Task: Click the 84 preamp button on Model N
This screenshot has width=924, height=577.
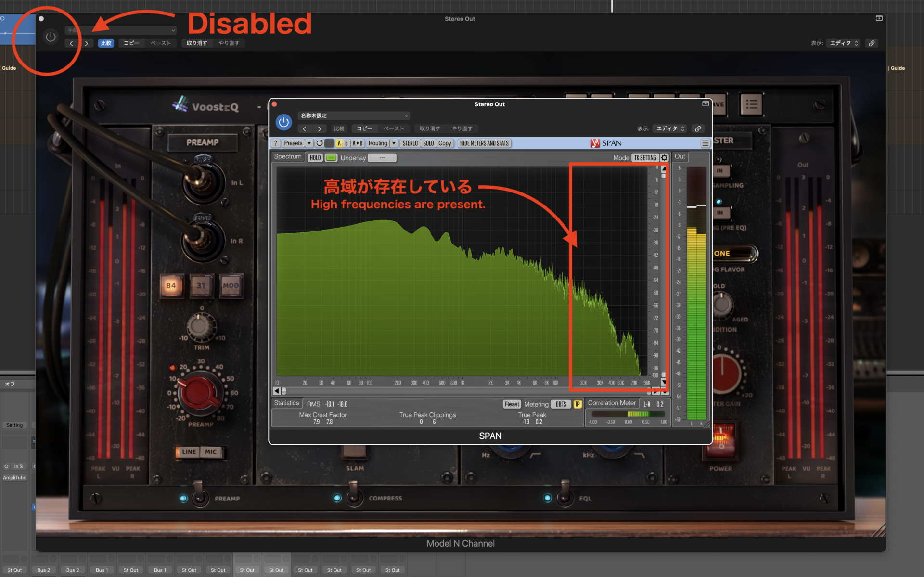Action: click(171, 286)
